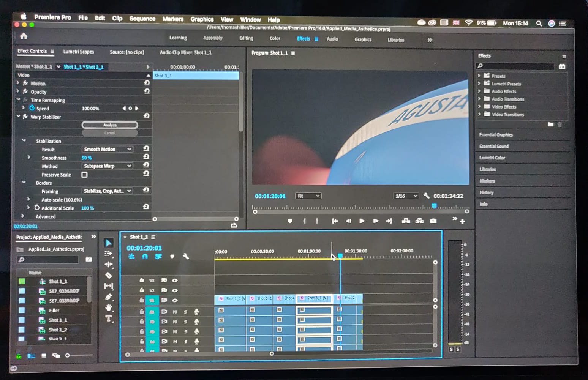Add a marker in Program monitor
Image resolution: width=588 pixels, height=380 pixels.
tap(290, 221)
